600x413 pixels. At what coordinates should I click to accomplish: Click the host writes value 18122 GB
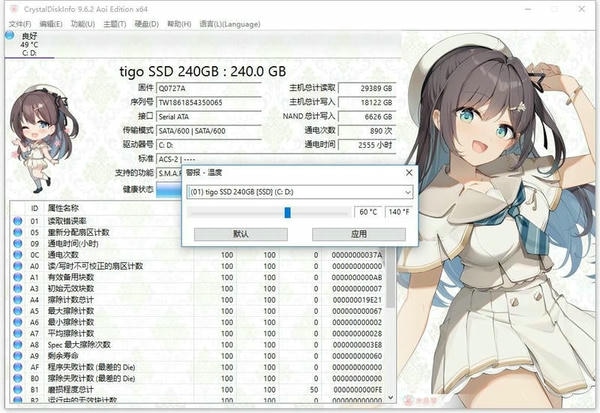[x=367, y=103]
